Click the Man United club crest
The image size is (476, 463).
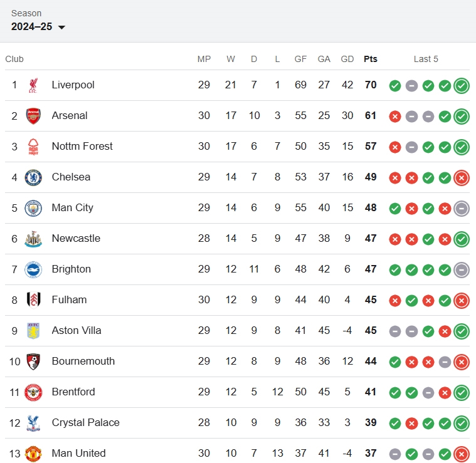[x=33, y=454]
